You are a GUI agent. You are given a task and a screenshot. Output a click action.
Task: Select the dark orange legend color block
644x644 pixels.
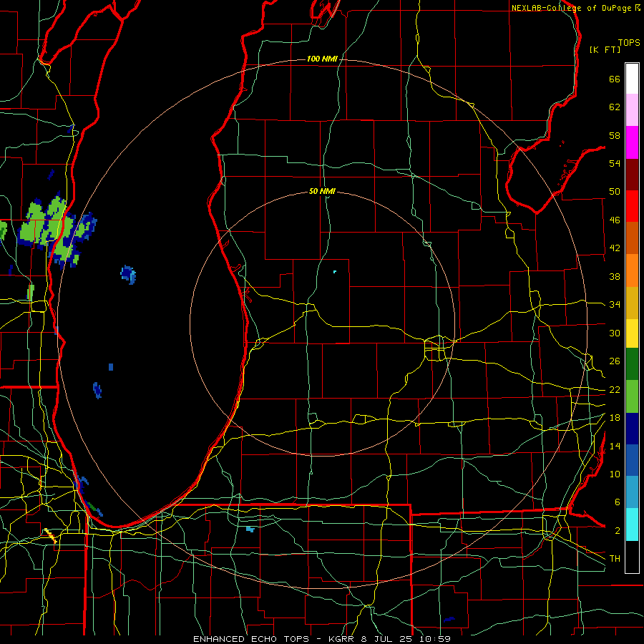pos(632,238)
